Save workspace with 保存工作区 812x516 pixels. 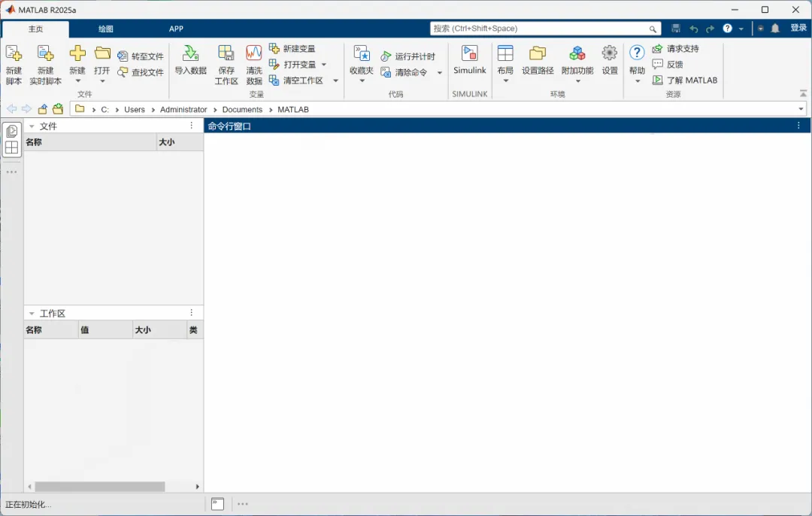[226, 65]
